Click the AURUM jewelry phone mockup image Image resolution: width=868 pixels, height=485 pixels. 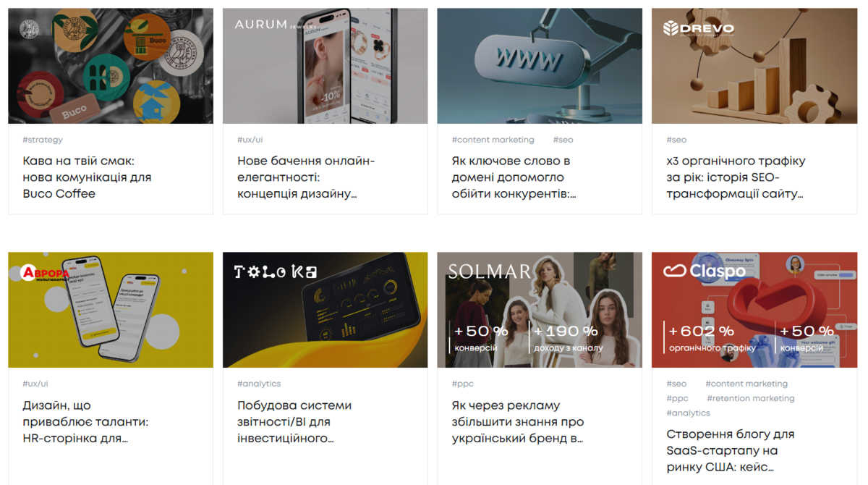click(x=325, y=66)
